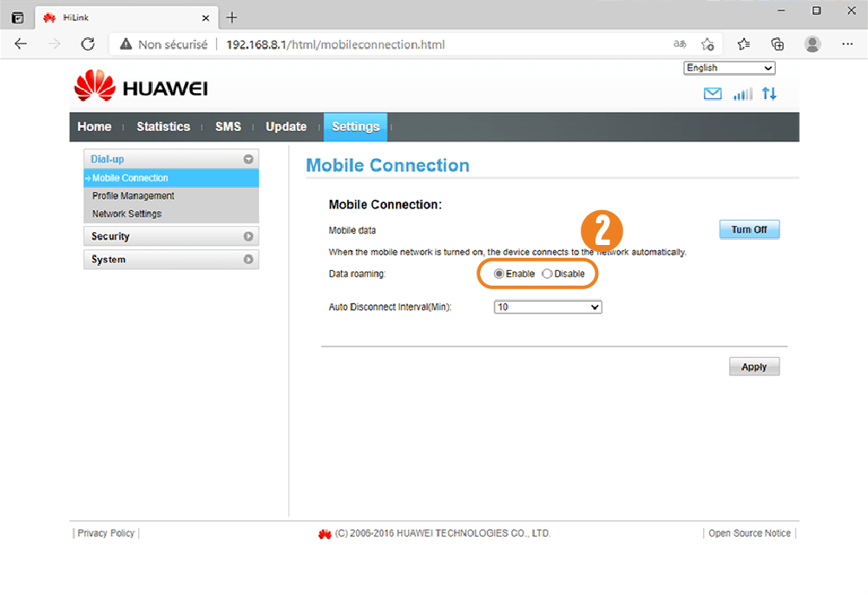Image resolution: width=868 pixels, height=602 pixels.
Task: Open the SMS tab
Action: [x=228, y=127]
